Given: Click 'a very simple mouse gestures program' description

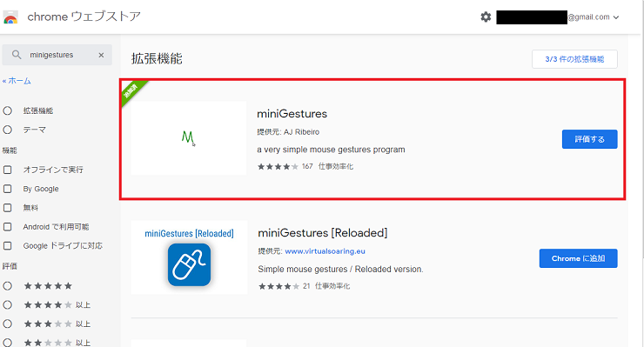Looking at the screenshot, I should coord(331,150).
